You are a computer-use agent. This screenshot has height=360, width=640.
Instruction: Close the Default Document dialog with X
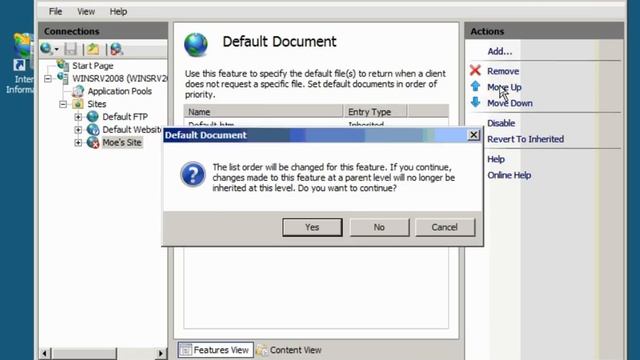[473, 135]
